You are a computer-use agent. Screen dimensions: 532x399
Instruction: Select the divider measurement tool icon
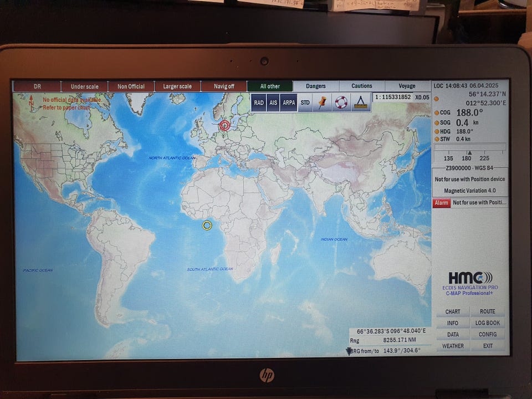click(x=360, y=102)
